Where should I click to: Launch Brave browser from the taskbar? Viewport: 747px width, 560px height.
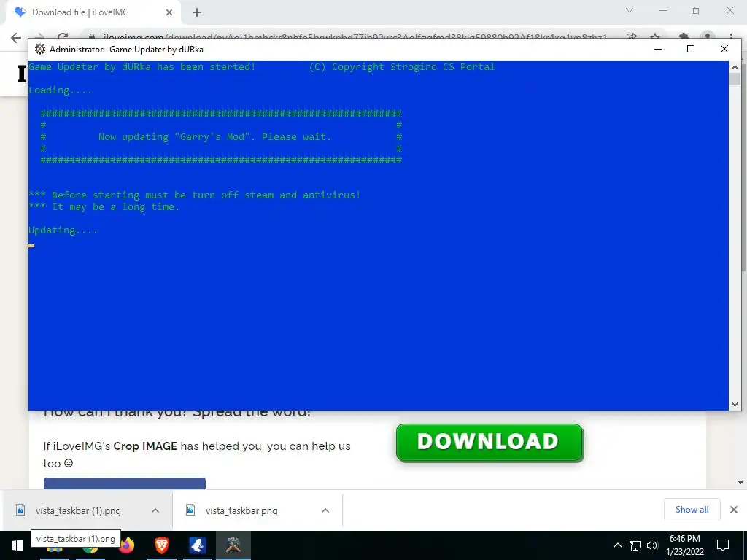pyautogui.click(x=162, y=545)
